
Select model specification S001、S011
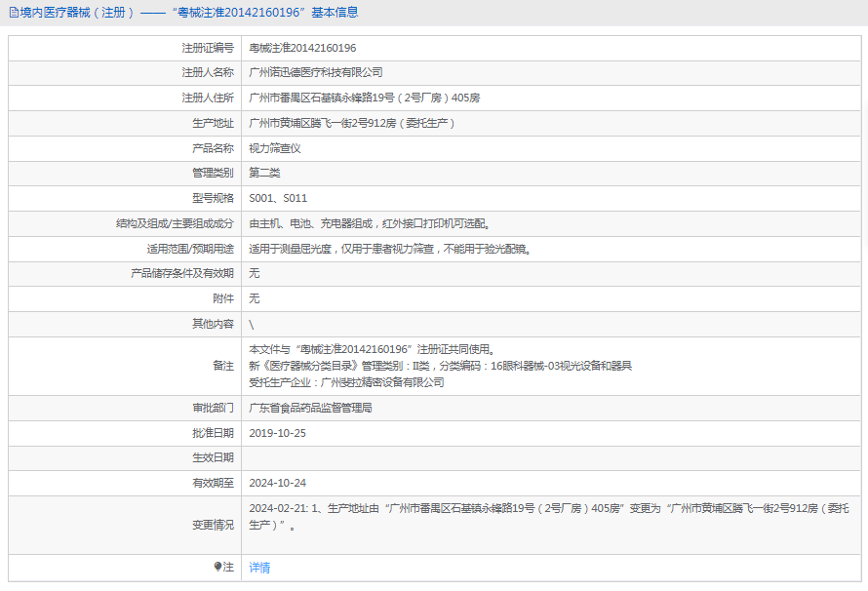[x=278, y=198]
